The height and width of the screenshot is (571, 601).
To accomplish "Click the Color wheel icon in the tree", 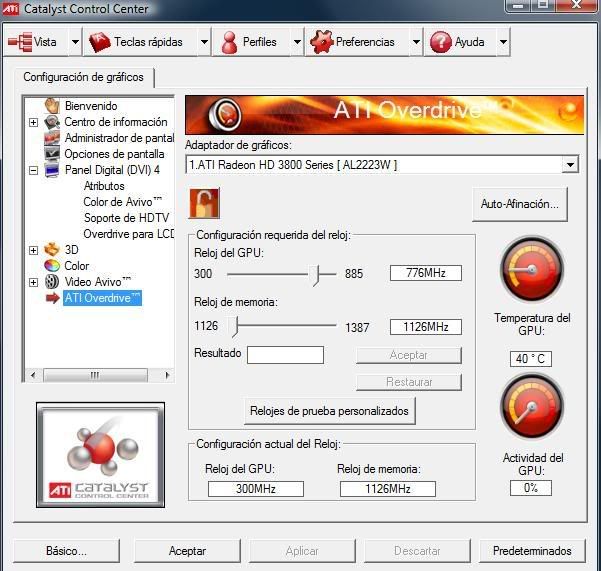I will point(52,266).
